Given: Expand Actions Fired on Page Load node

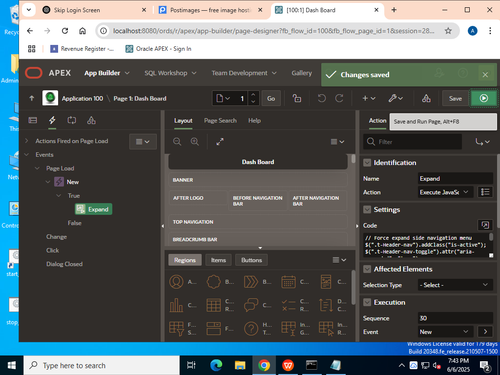Looking at the screenshot, I should click(27, 141).
